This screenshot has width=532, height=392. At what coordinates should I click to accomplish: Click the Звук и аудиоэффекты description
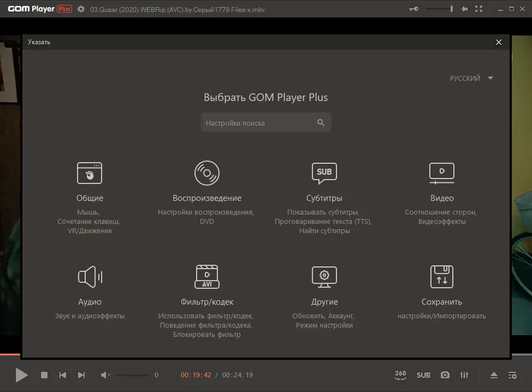click(90, 316)
